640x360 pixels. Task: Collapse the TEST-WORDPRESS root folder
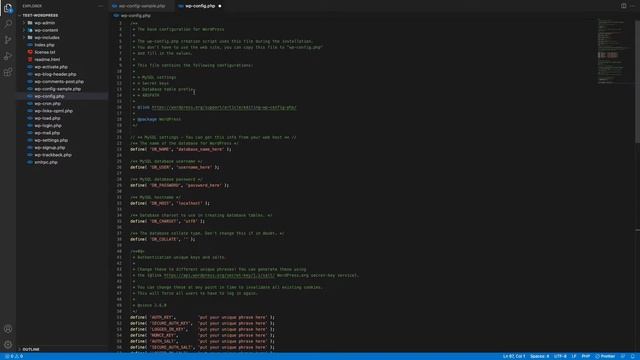click(x=40, y=16)
